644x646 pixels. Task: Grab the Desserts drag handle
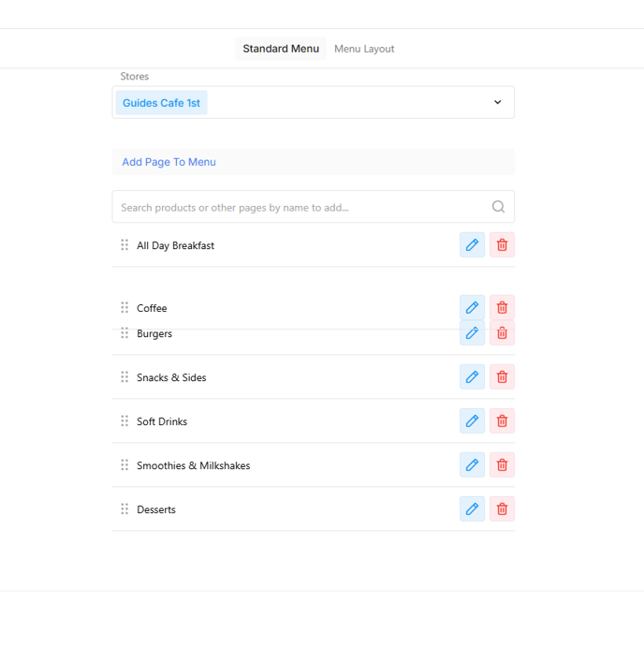click(124, 509)
